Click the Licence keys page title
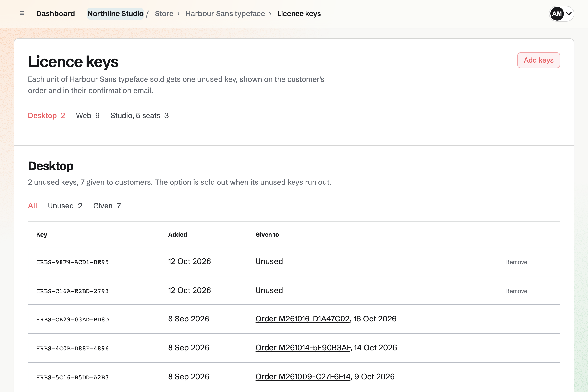Image resolution: width=588 pixels, height=392 pixels. pyautogui.click(x=73, y=62)
